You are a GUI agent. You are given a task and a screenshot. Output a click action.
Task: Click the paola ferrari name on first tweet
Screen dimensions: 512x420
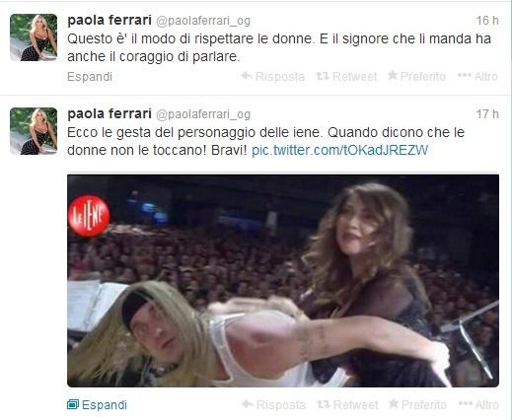110,21
